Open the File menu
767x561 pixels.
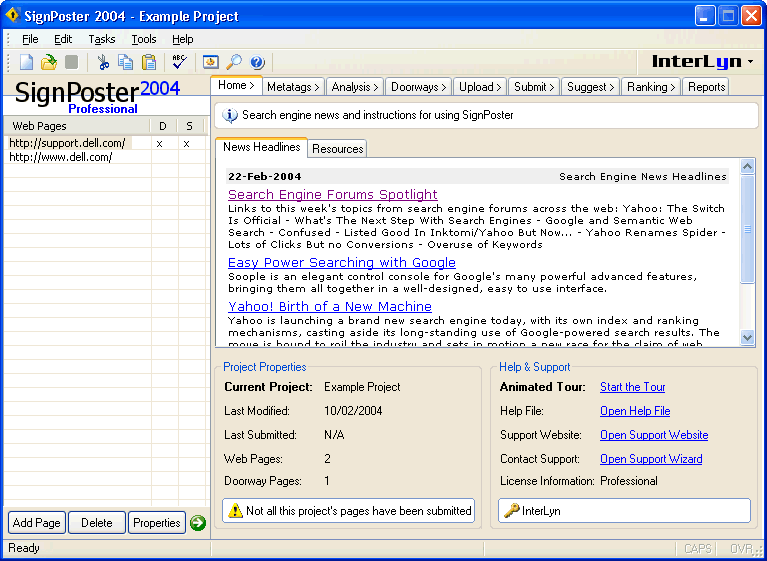[x=30, y=39]
